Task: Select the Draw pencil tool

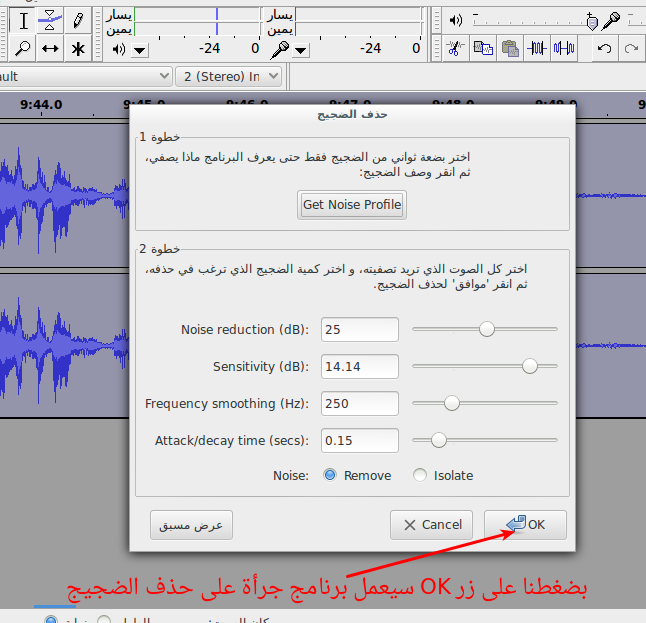Action: (77, 21)
